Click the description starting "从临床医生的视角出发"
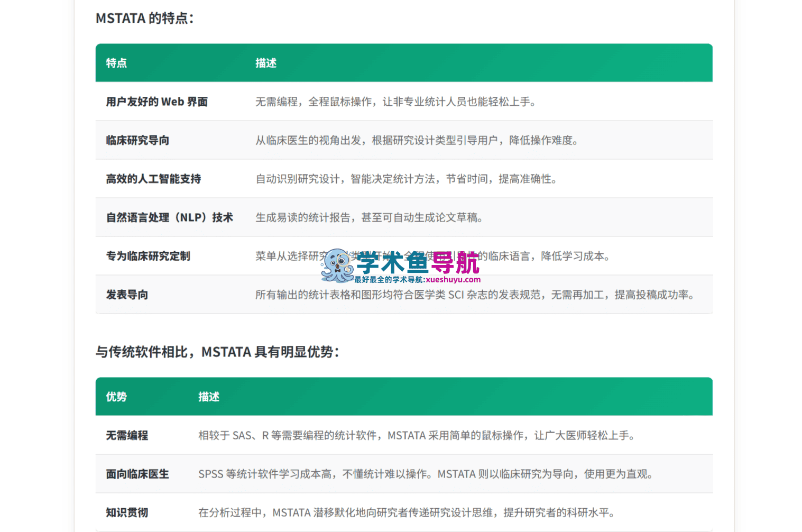802x532 pixels. click(x=418, y=140)
